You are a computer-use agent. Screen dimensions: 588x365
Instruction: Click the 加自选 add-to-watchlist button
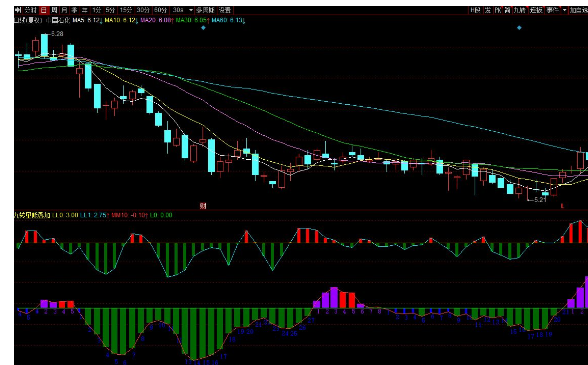pyautogui.click(x=579, y=10)
